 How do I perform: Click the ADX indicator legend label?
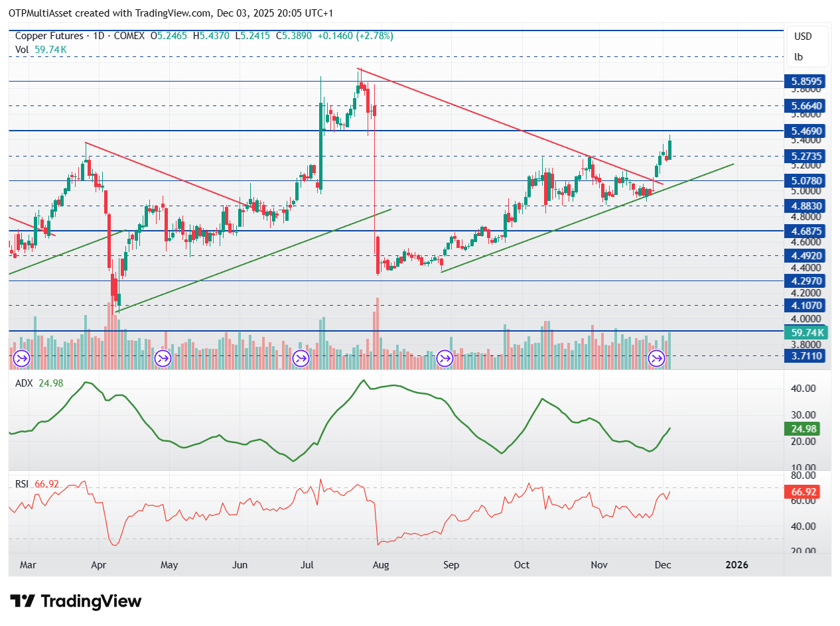tap(40, 382)
